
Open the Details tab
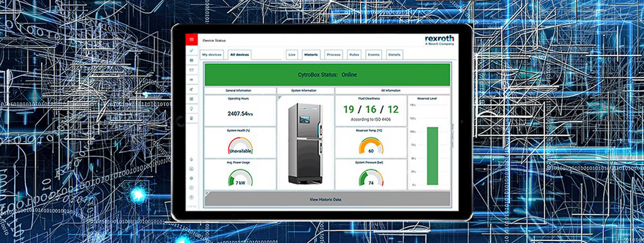[394, 55]
